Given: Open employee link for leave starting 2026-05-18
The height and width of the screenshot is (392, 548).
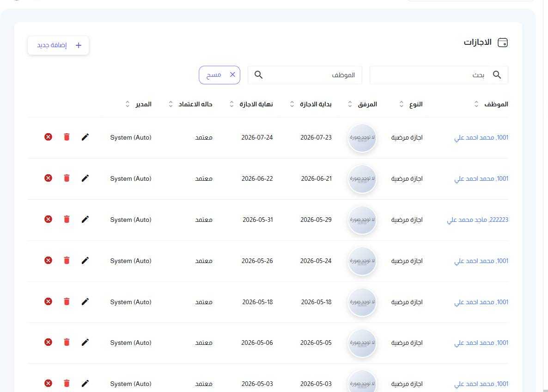Looking at the screenshot, I should click(481, 302).
